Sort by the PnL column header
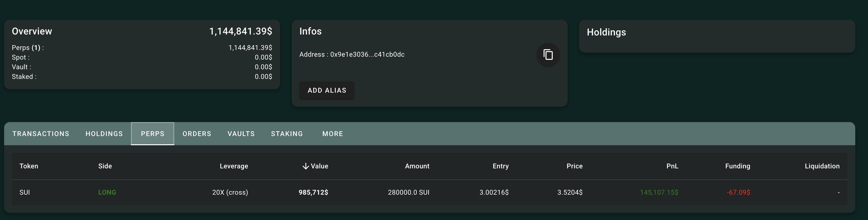 pos(672,166)
